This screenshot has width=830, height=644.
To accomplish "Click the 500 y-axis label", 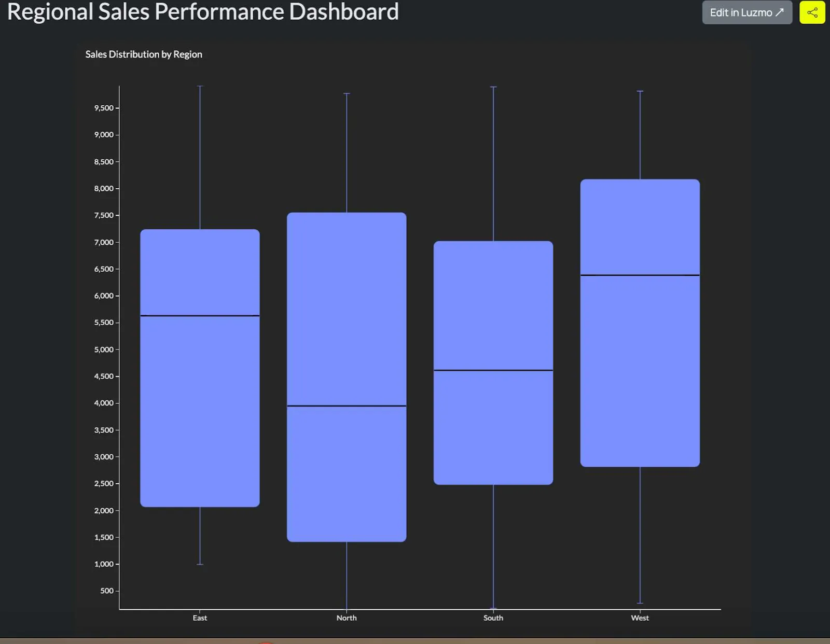I will (107, 591).
